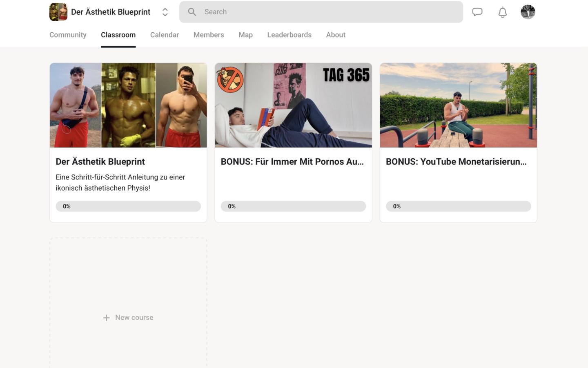Click the Eine Schritt-für-Schritt Anleitung description text
The image size is (588, 368).
click(120, 182)
